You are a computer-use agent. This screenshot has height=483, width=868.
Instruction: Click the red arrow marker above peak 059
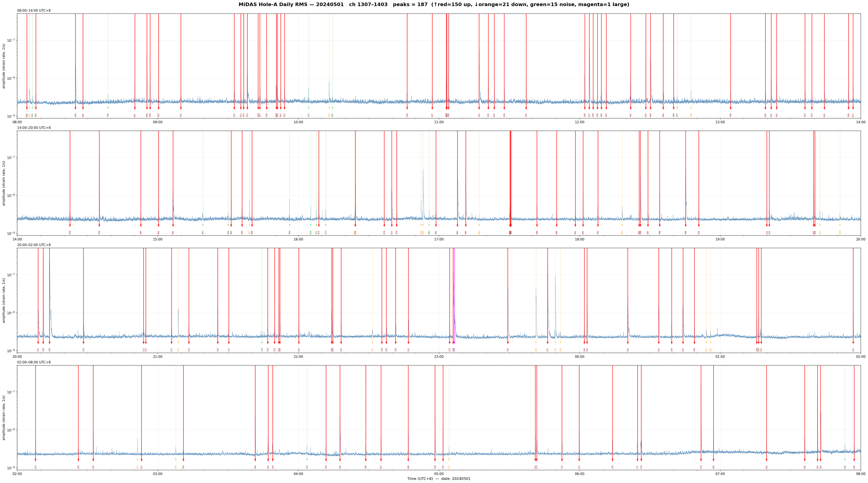(99, 225)
